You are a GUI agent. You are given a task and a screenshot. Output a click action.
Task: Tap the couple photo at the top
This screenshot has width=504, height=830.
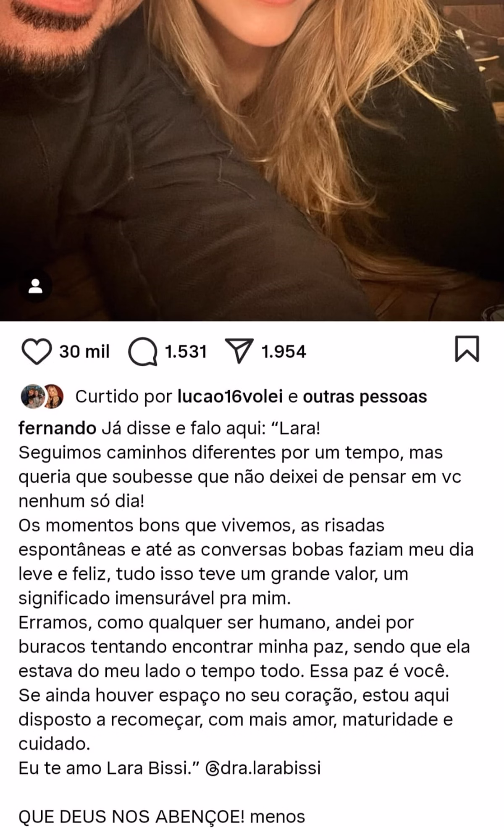(x=252, y=160)
